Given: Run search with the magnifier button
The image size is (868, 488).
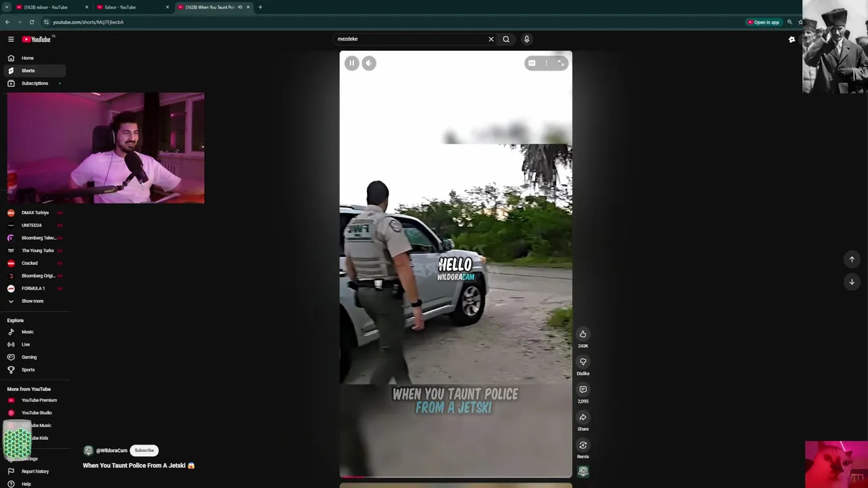Looking at the screenshot, I should tap(506, 39).
